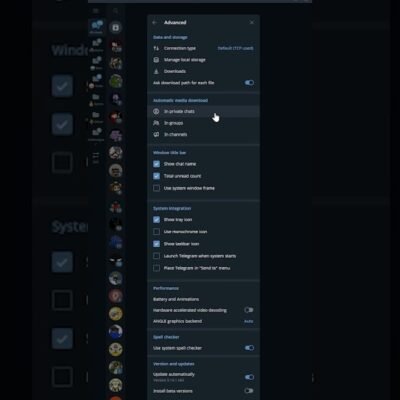
Task: Open Connection type settings
Action: (x=203, y=48)
